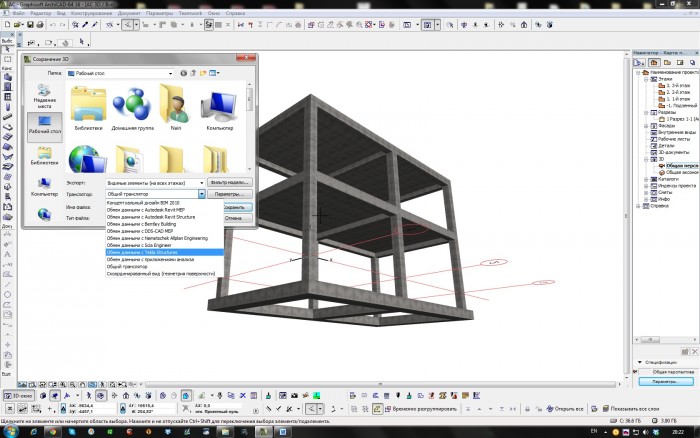Click the Save (floppy disk) toolbar icon

click(x=30, y=25)
